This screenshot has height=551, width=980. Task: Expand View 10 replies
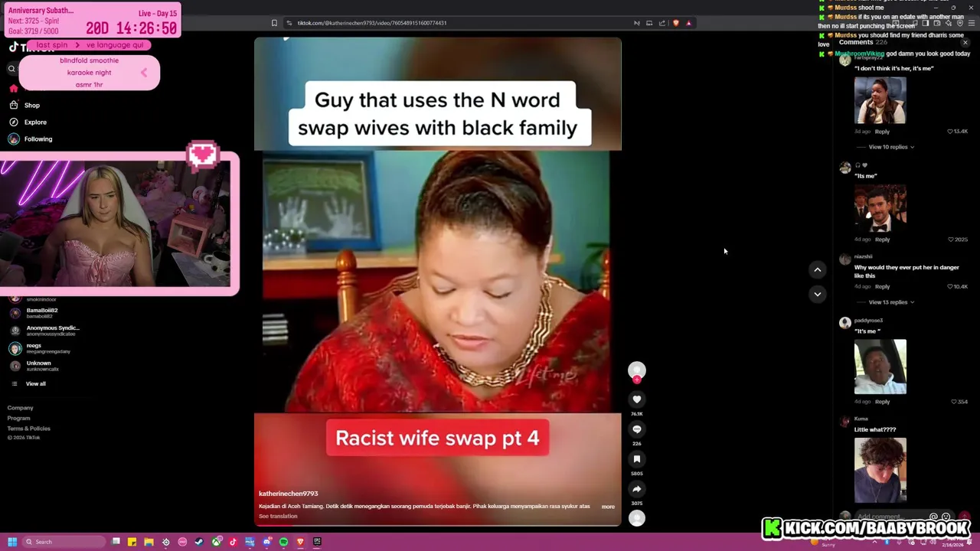click(891, 147)
